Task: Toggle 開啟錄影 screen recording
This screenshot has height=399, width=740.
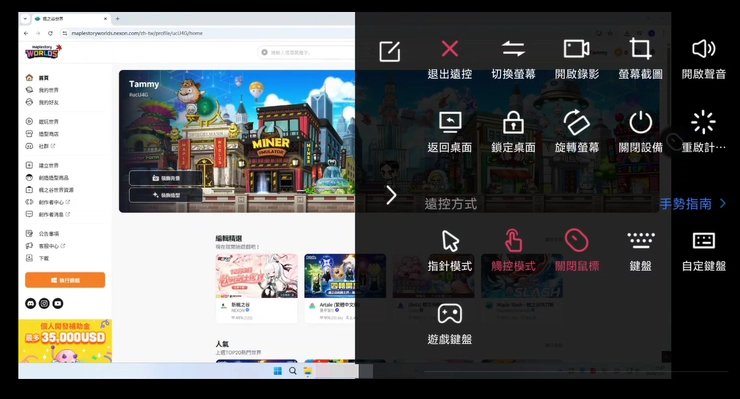Action: [x=577, y=49]
